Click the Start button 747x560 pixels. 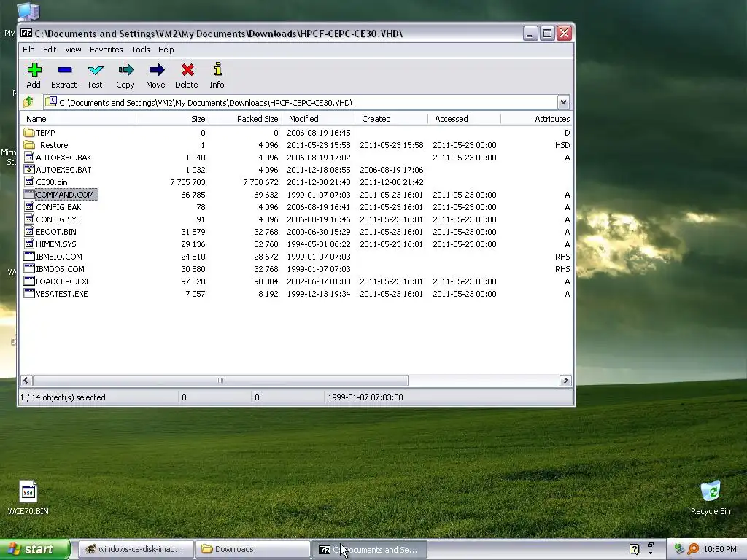pyautogui.click(x=35, y=549)
